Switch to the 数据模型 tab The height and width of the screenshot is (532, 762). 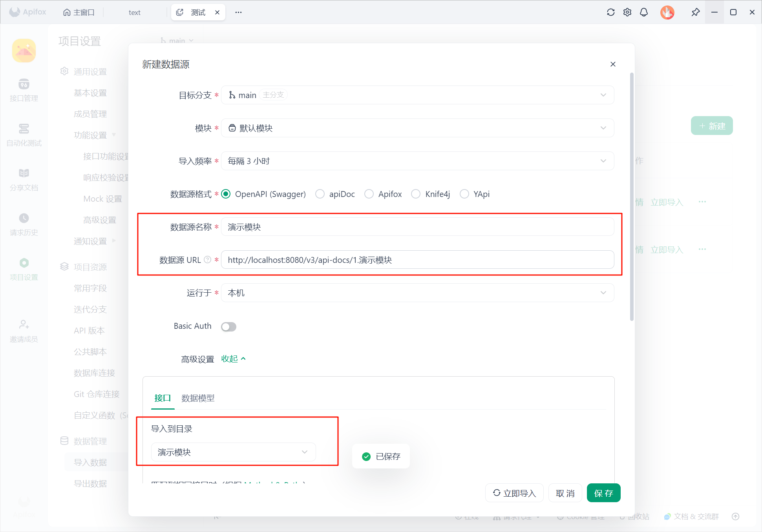(198, 398)
